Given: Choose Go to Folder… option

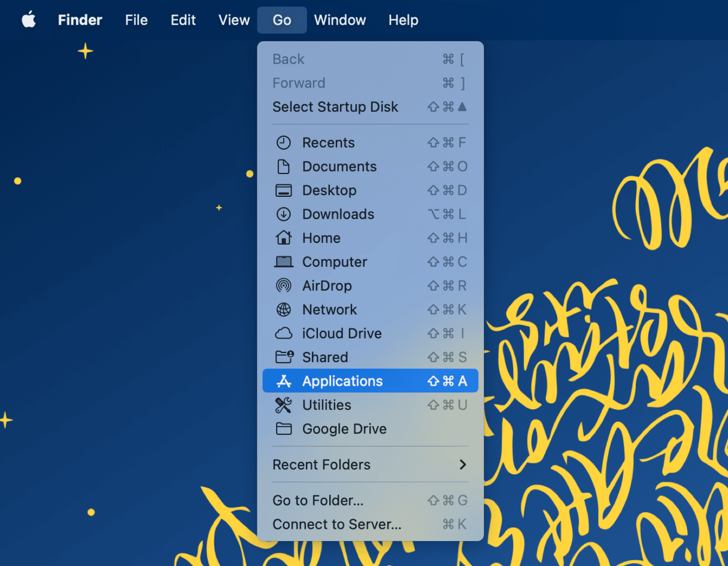Looking at the screenshot, I should coord(317,500).
